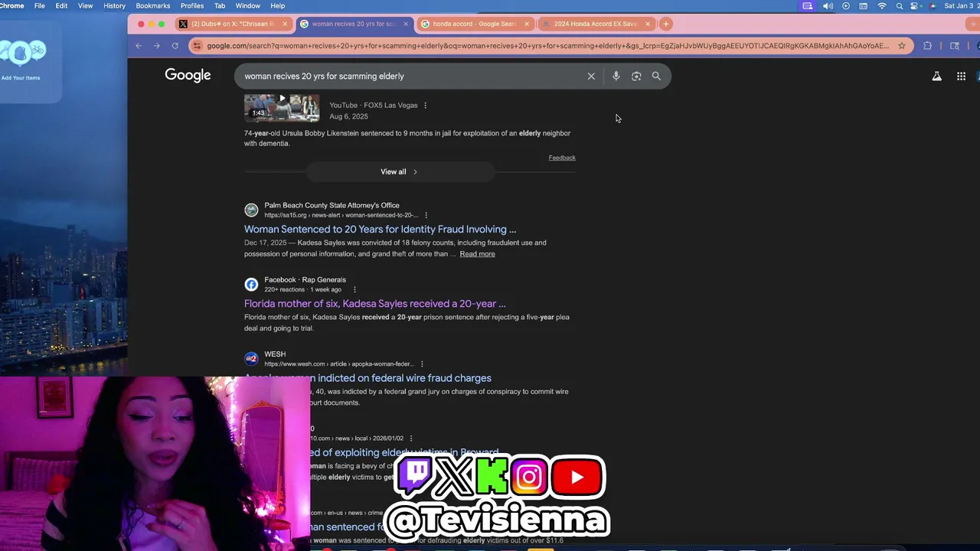Open the Edit menu
This screenshot has height=551, width=980.
pyautogui.click(x=61, y=6)
